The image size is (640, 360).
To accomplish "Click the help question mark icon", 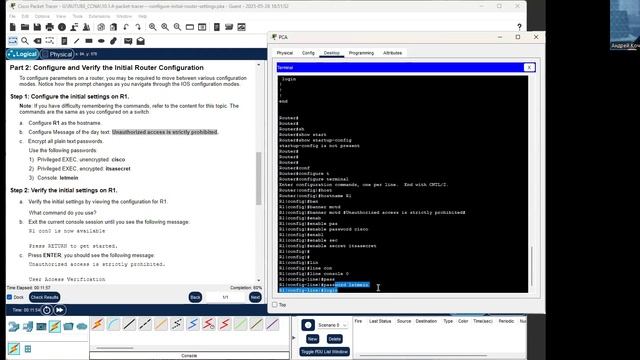I will coord(519,27).
